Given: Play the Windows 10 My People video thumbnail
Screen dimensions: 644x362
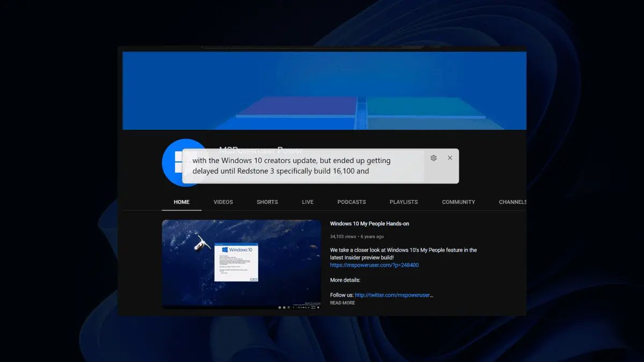Looking at the screenshot, I should tap(241, 264).
